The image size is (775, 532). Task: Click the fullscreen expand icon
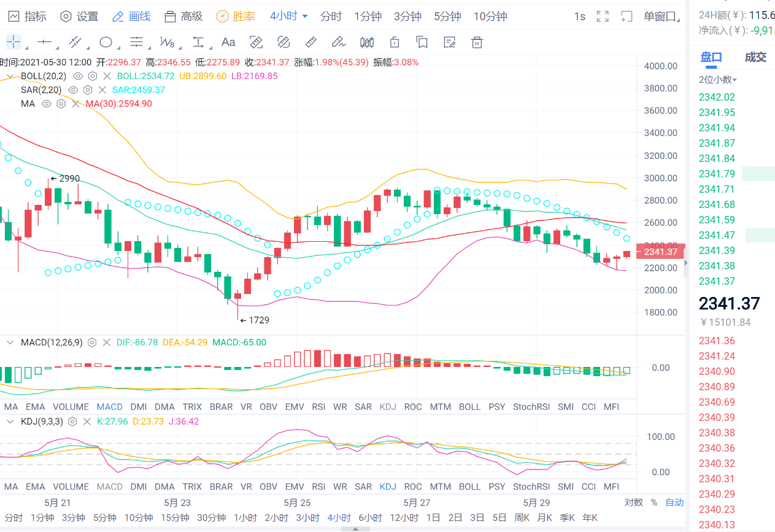[602, 17]
